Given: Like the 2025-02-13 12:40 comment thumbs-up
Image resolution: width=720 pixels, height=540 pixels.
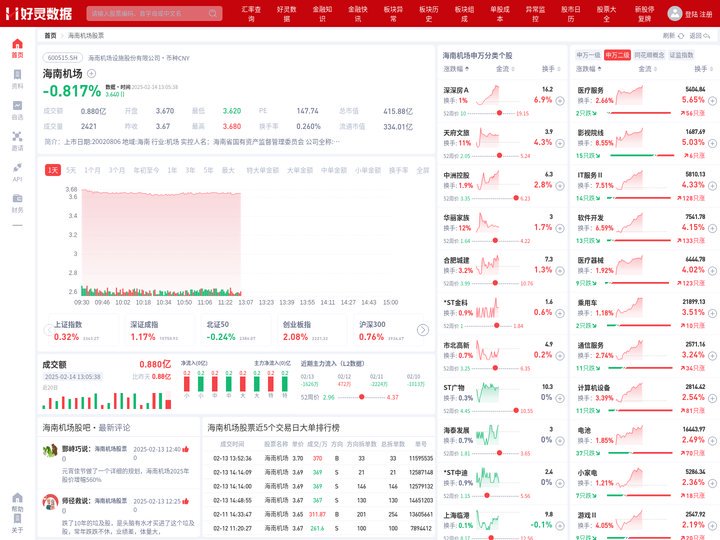Looking at the screenshot, I should [186, 449].
